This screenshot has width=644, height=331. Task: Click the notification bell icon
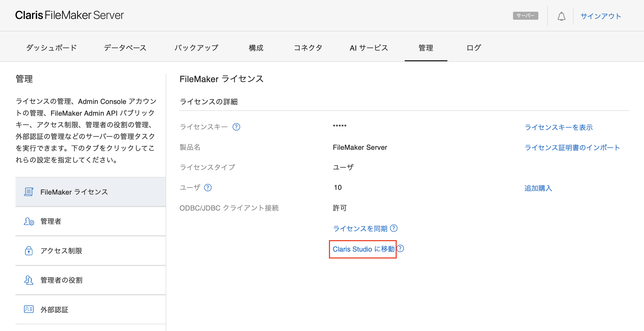pyautogui.click(x=561, y=16)
